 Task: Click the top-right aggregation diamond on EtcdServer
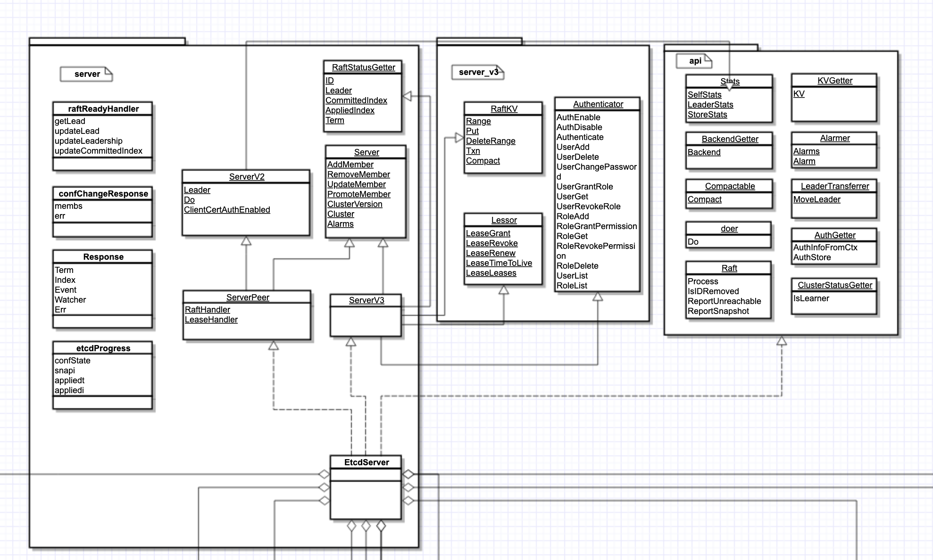click(x=408, y=474)
